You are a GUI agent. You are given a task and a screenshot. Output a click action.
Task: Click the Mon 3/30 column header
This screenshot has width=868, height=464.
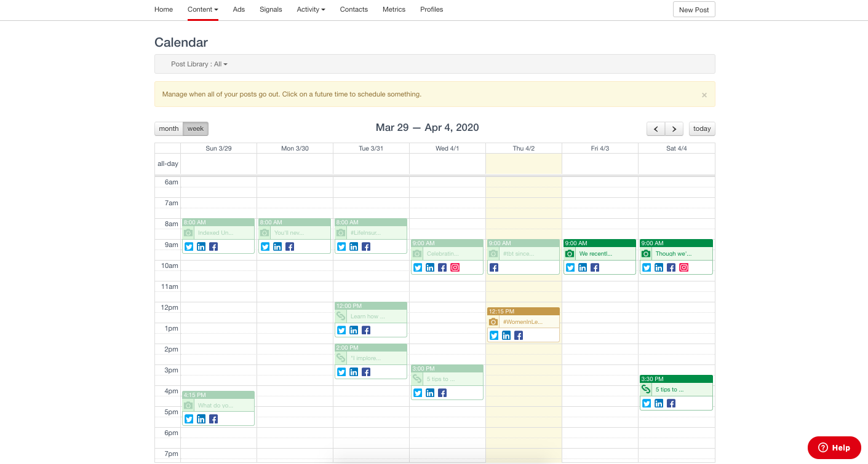(x=295, y=149)
